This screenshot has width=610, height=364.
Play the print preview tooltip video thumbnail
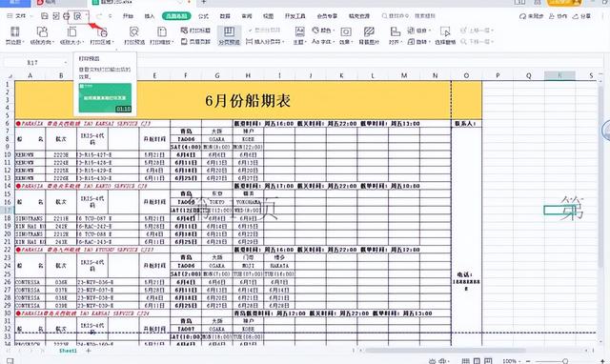tap(105, 98)
